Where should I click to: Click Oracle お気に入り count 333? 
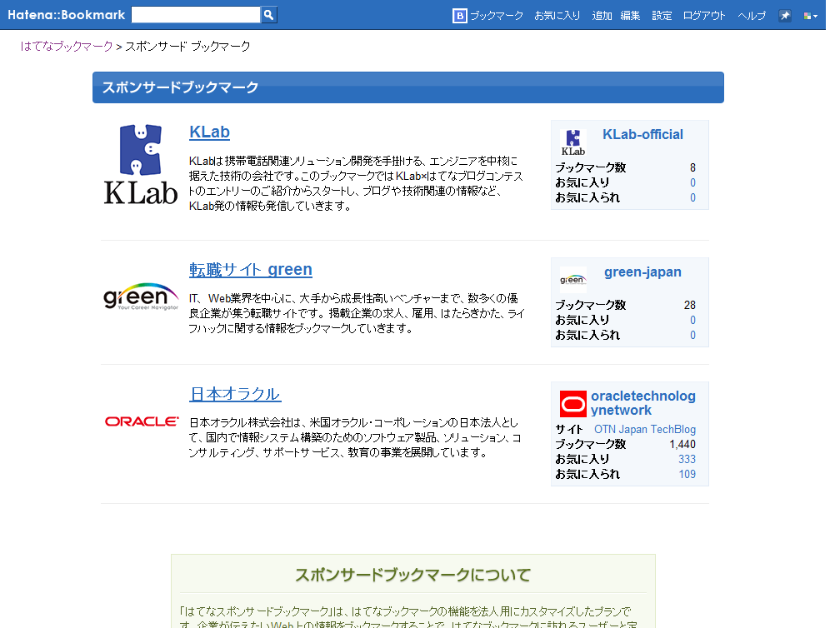pos(687,460)
